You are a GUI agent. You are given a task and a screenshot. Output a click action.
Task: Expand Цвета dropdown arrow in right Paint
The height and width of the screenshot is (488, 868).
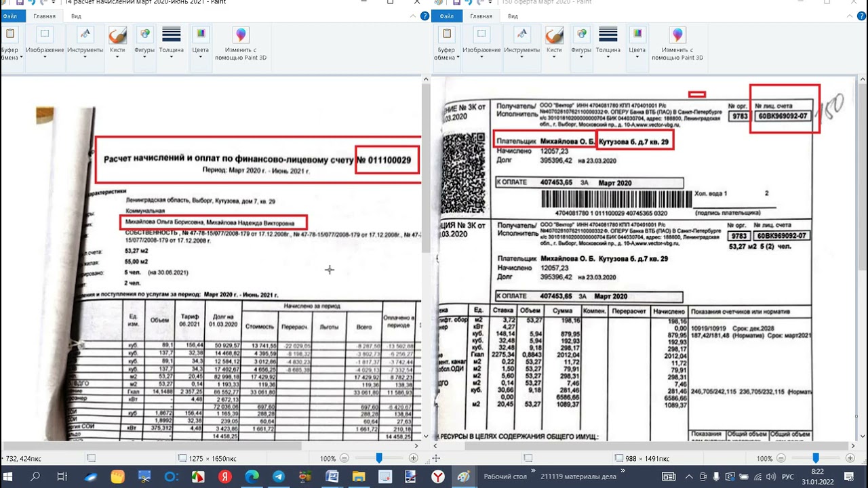pyautogui.click(x=637, y=58)
